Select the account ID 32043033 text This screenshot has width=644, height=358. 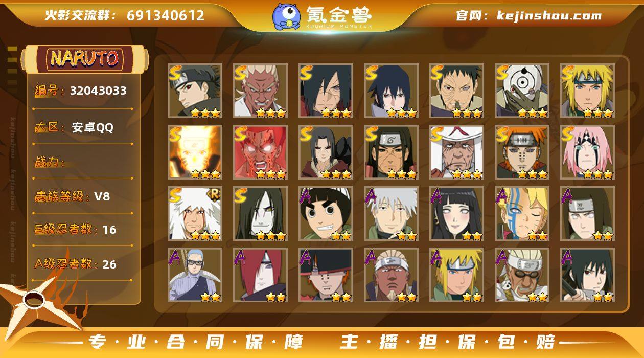98,91
